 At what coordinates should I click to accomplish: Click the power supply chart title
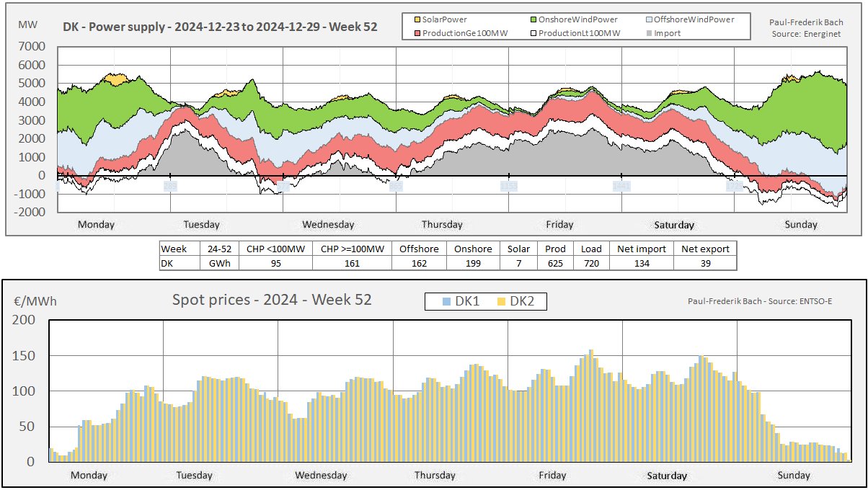[220, 28]
